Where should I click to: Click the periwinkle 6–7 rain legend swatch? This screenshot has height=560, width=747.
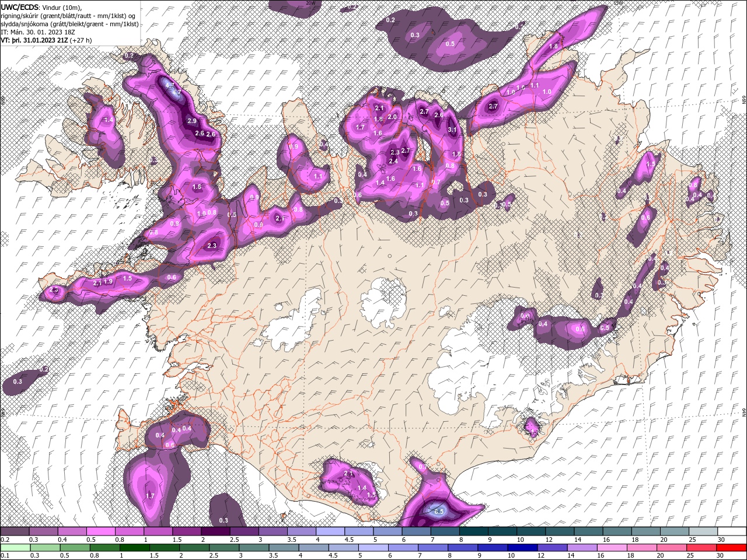(x=403, y=548)
